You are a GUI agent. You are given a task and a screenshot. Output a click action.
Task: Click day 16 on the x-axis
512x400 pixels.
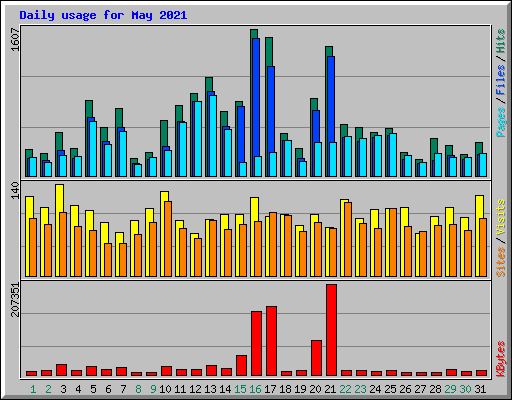click(255, 389)
